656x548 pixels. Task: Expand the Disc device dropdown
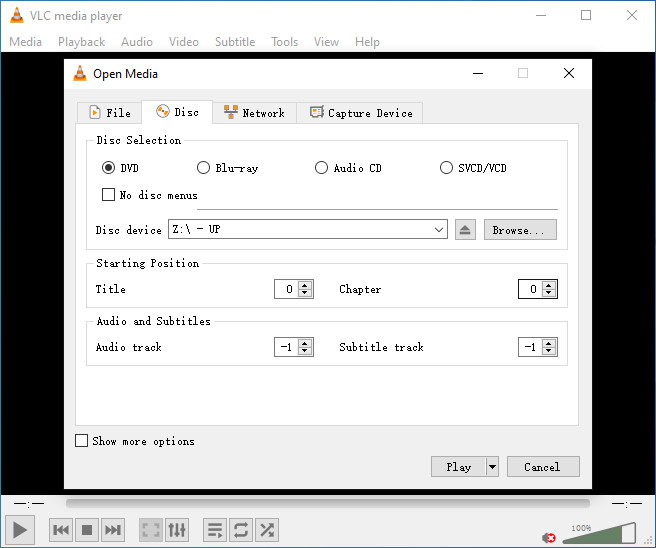(x=438, y=230)
